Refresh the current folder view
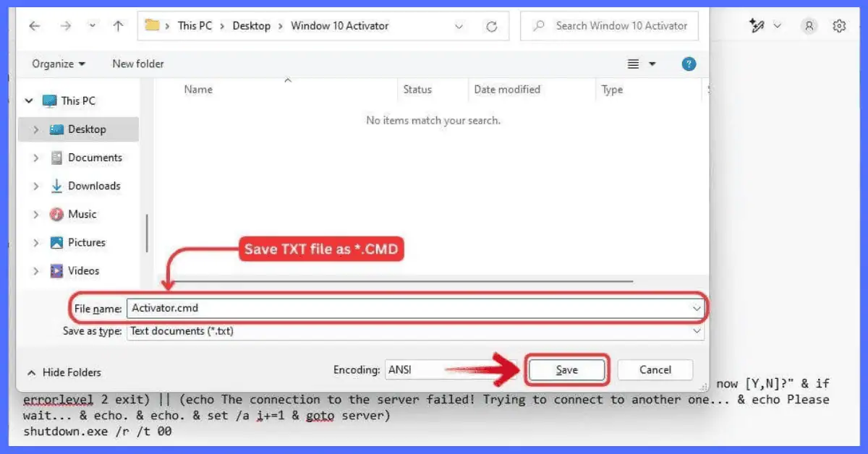 click(x=492, y=27)
